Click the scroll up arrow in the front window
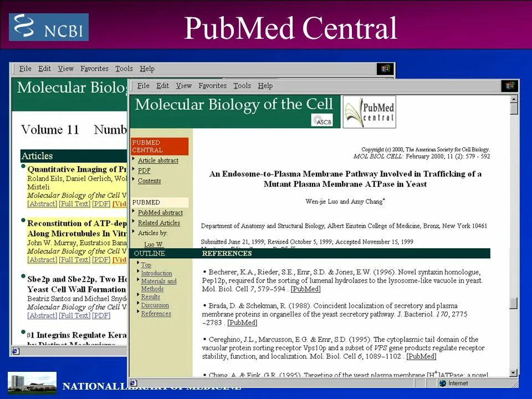 click(514, 99)
